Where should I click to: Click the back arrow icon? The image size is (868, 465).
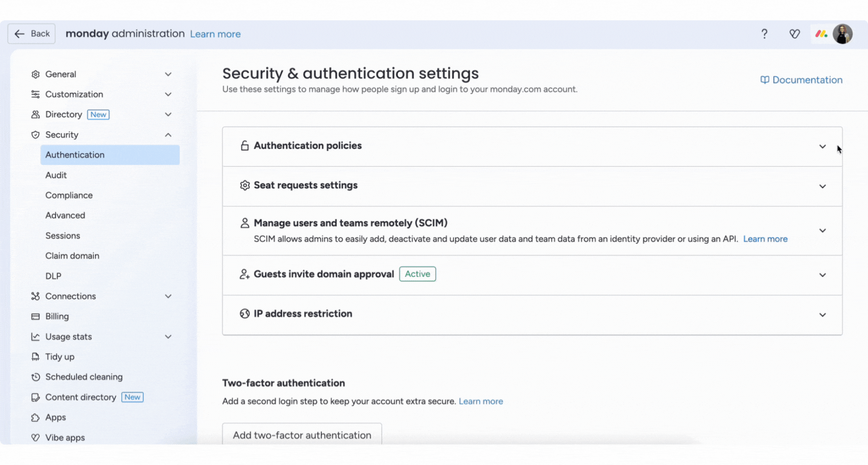click(x=19, y=34)
